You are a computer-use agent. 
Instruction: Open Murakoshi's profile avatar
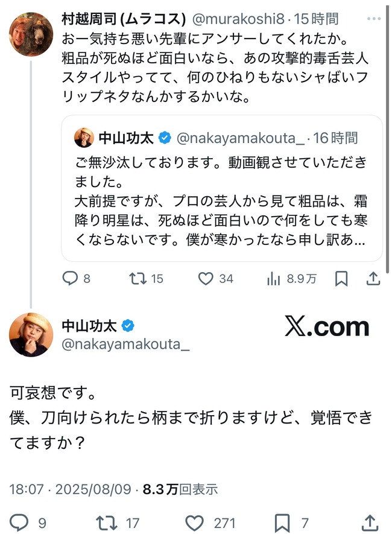[31, 34]
